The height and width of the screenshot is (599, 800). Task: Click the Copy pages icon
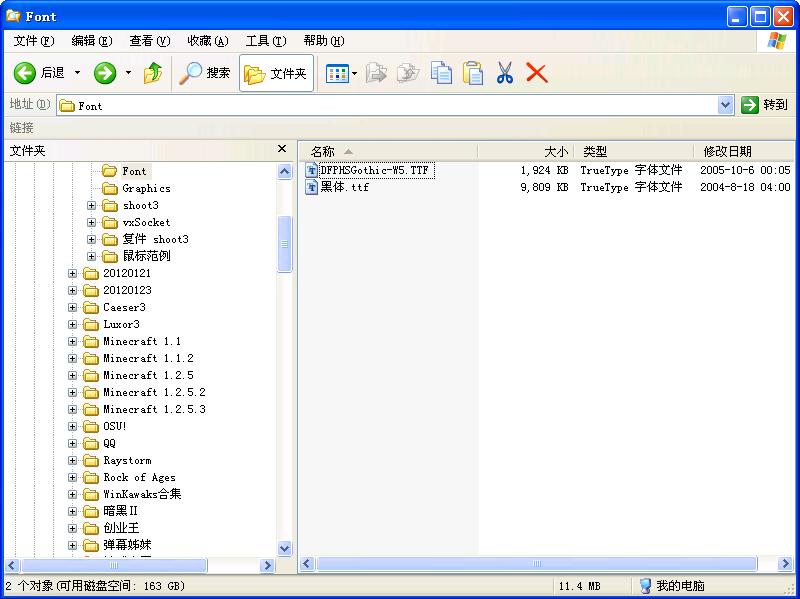441,73
